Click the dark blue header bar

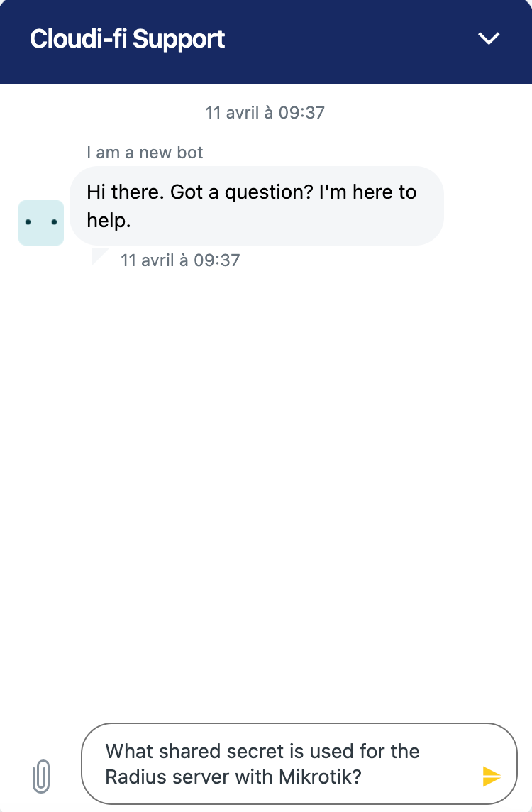point(340,41)
